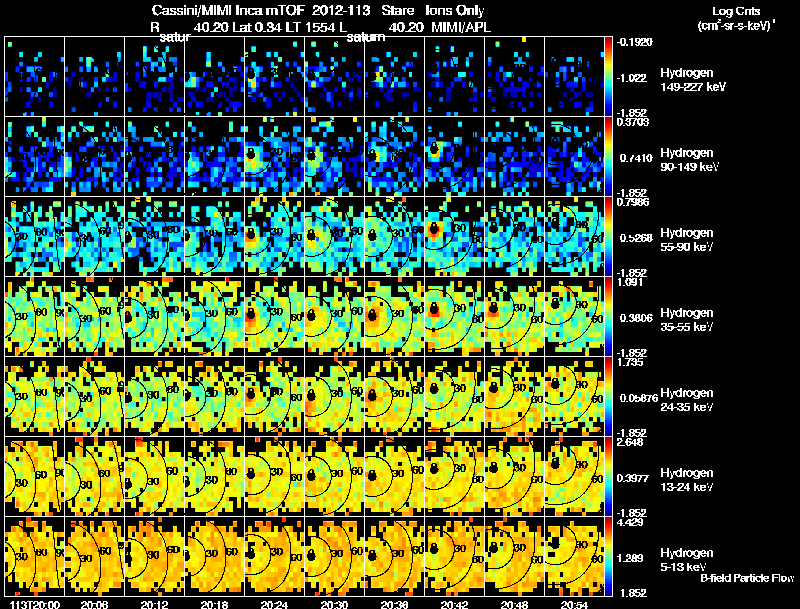The height and width of the screenshot is (609, 800).
Task: Select the '1.091' color bar value
Action: click(630, 282)
